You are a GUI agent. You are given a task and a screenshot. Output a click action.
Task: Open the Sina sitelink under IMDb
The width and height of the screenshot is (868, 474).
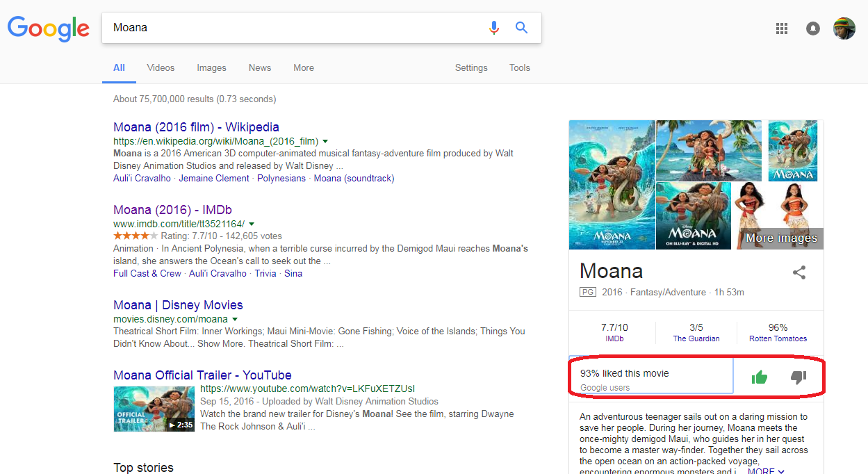point(293,273)
